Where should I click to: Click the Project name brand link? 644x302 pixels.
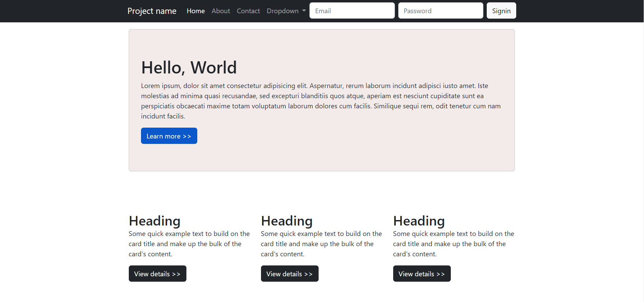click(152, 11)
